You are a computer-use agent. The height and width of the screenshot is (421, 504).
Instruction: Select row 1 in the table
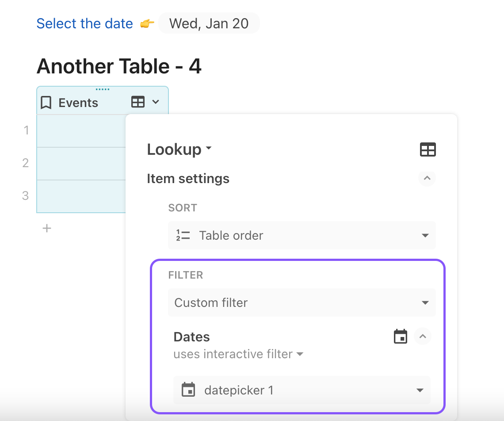[26, 130]
